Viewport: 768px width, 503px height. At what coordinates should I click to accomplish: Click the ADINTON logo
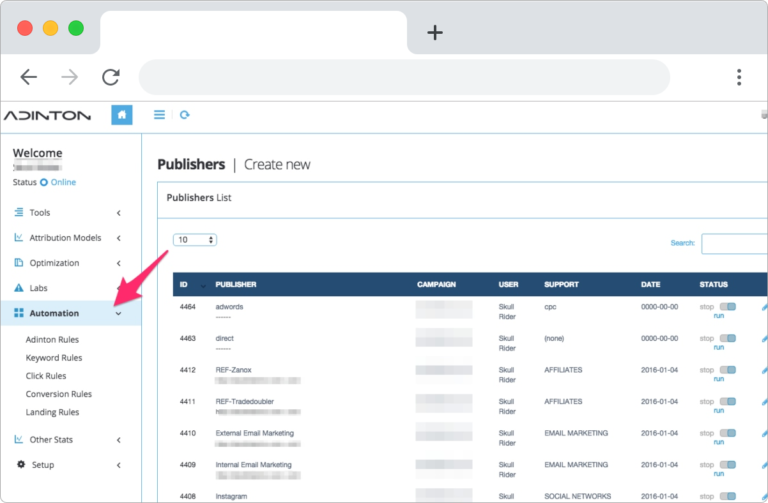pyautogui.click(x=47, y=115)
